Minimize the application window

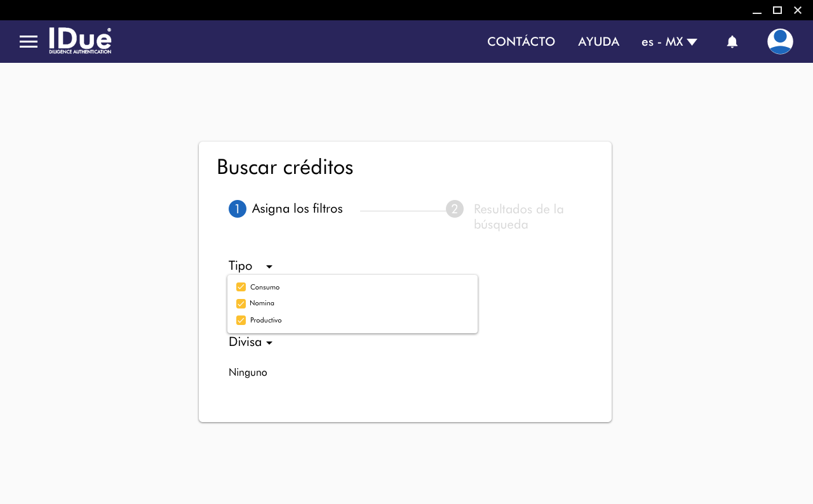point(757,10)
